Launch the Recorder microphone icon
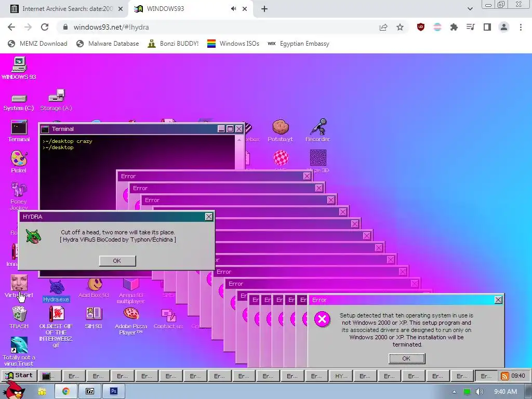 317,130
